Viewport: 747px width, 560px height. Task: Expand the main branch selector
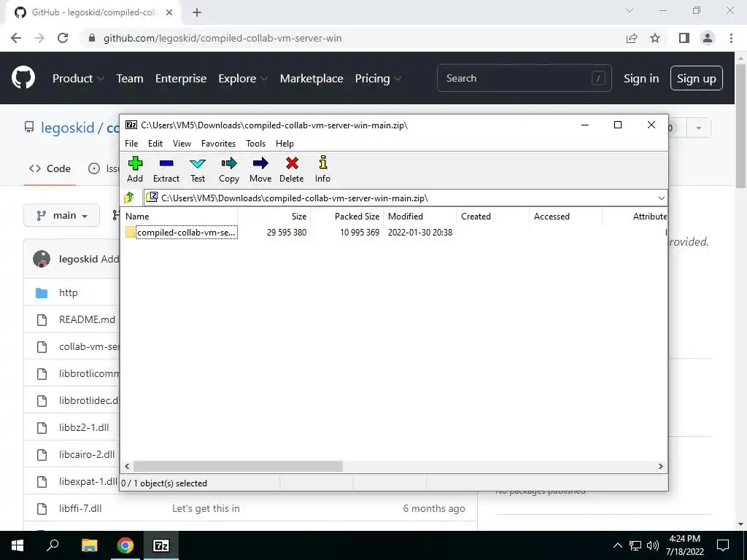click(x=61, y=216)
